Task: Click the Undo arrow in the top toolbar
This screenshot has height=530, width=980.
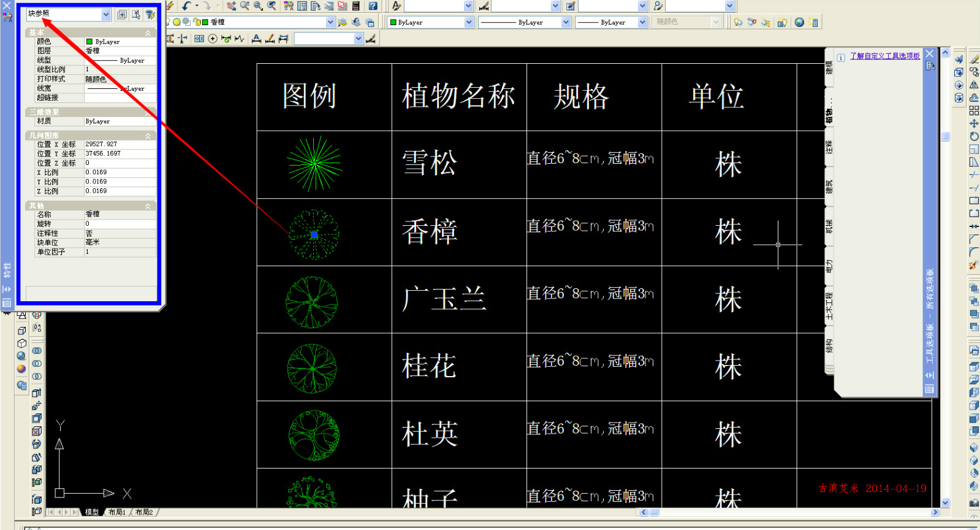Action: tap(186, 6)
